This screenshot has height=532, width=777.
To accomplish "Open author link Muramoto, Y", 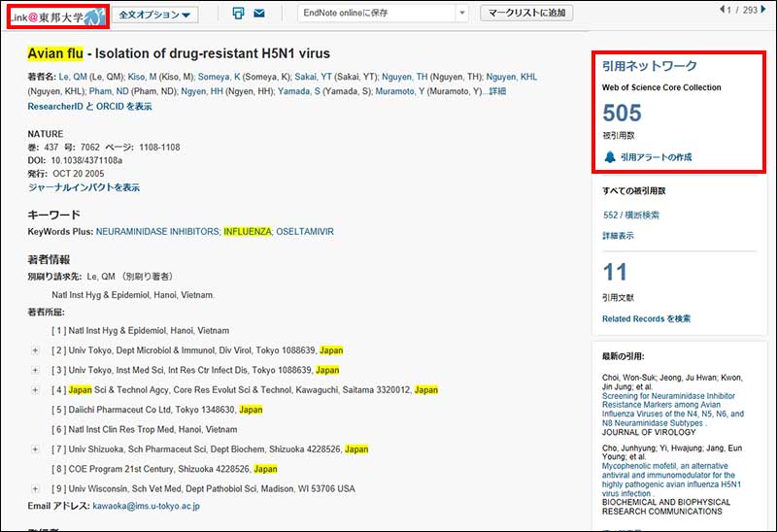I will point(400,91).
